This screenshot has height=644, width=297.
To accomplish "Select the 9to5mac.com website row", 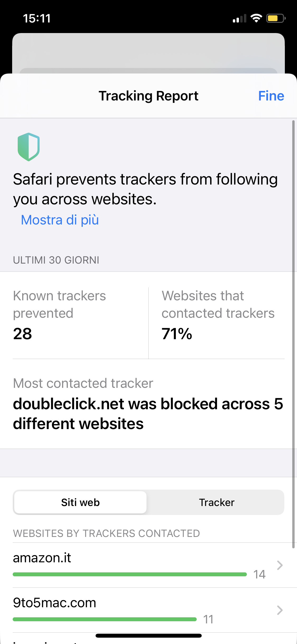I will pyautogui.click(x=148, y=610).
